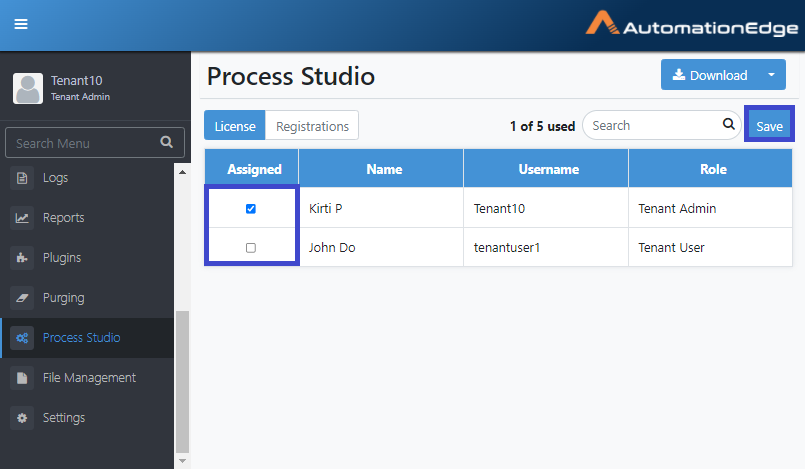This screenshot has height=469, width=805.
Task: Switch to the License tab
Action: pos(235,125)
